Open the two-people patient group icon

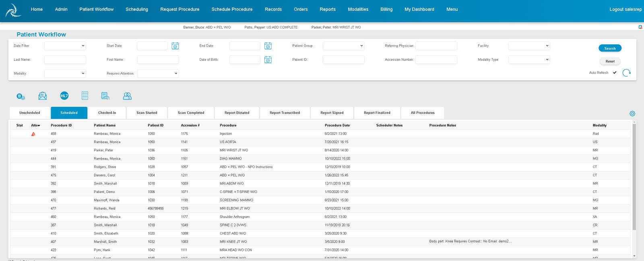[127, 96]
